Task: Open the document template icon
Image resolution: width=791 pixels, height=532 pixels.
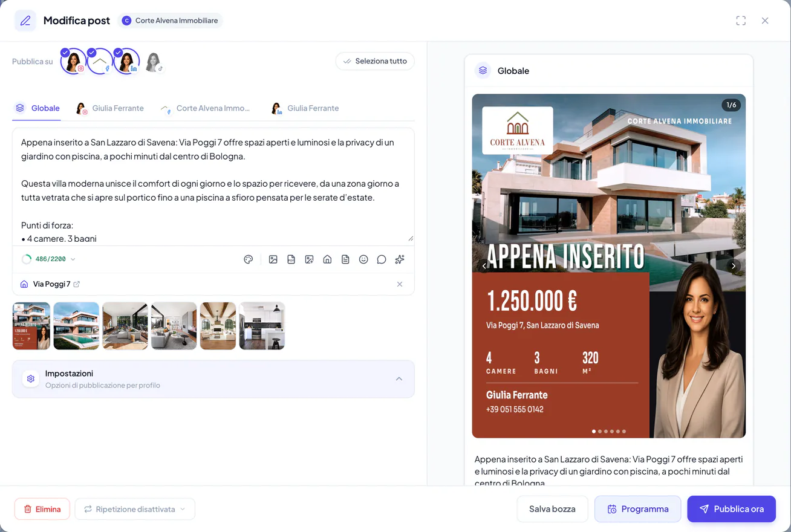Action: tap(345, 259)
